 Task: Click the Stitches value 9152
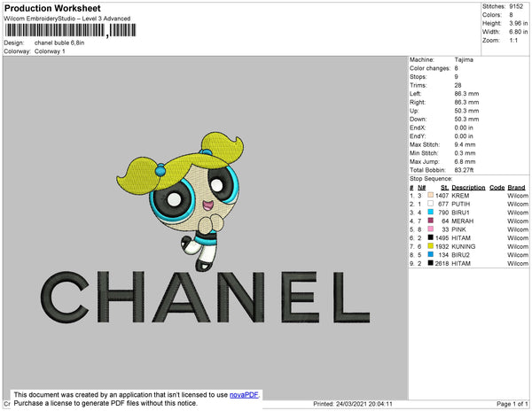pyautogui.click(x=516, y=6)
